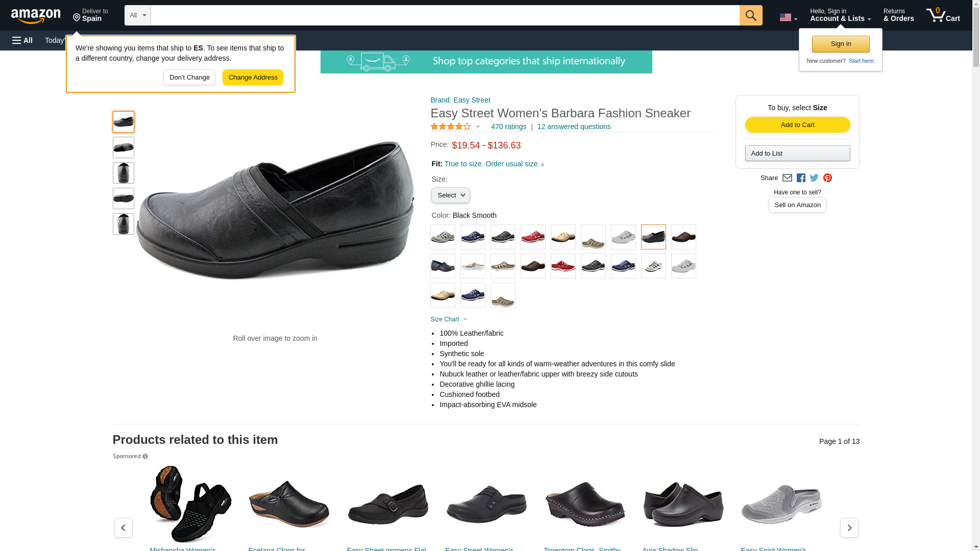Go to next related products page

point(849,528)
